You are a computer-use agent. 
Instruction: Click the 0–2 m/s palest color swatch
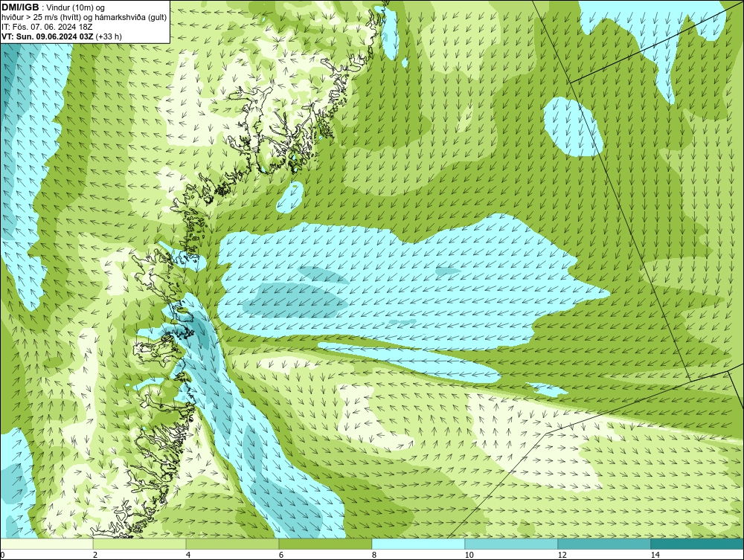(x=46, y=544)
